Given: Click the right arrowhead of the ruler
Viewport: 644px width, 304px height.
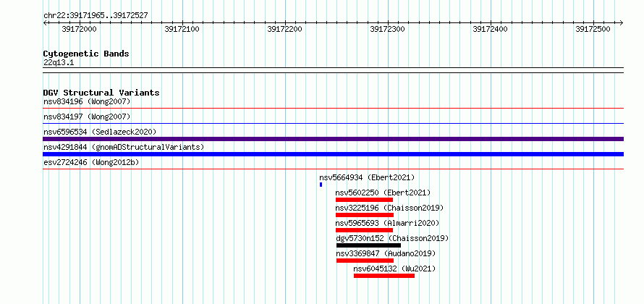Looking at the screenshot, I should tap(622, 22).
